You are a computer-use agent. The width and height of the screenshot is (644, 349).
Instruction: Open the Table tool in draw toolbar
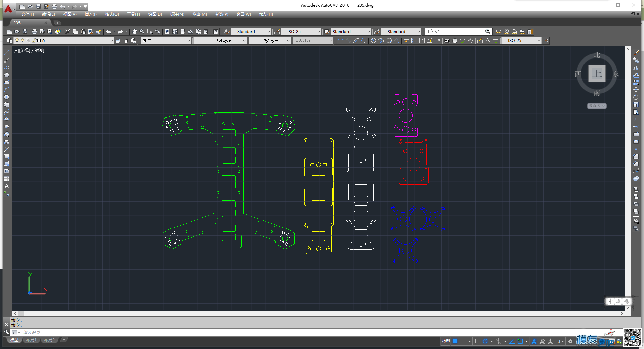(6, 179)
